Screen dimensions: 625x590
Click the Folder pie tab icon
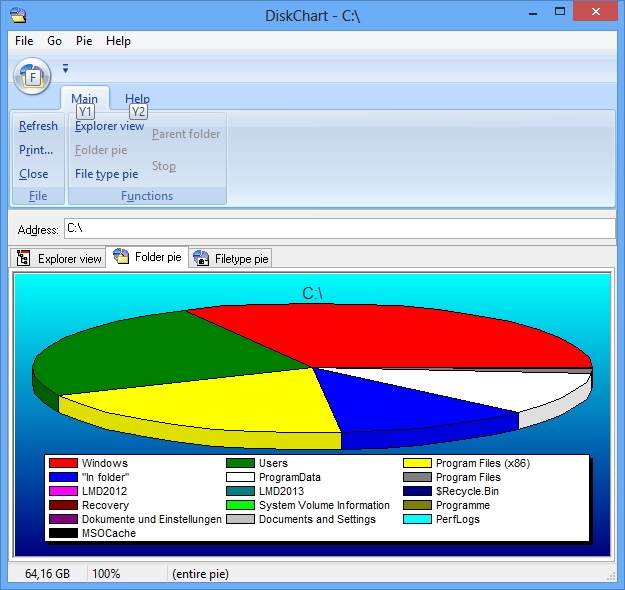121,257
